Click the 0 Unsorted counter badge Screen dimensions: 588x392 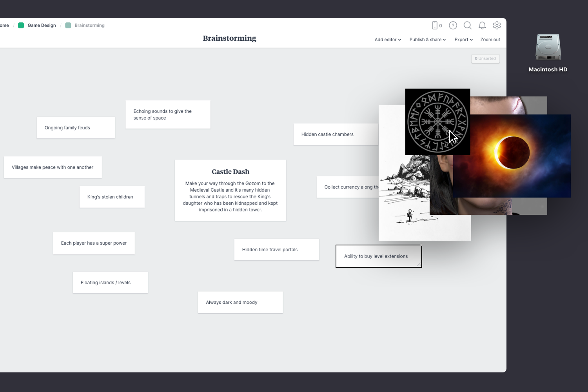pyautogui.click(x=485, y=58)
